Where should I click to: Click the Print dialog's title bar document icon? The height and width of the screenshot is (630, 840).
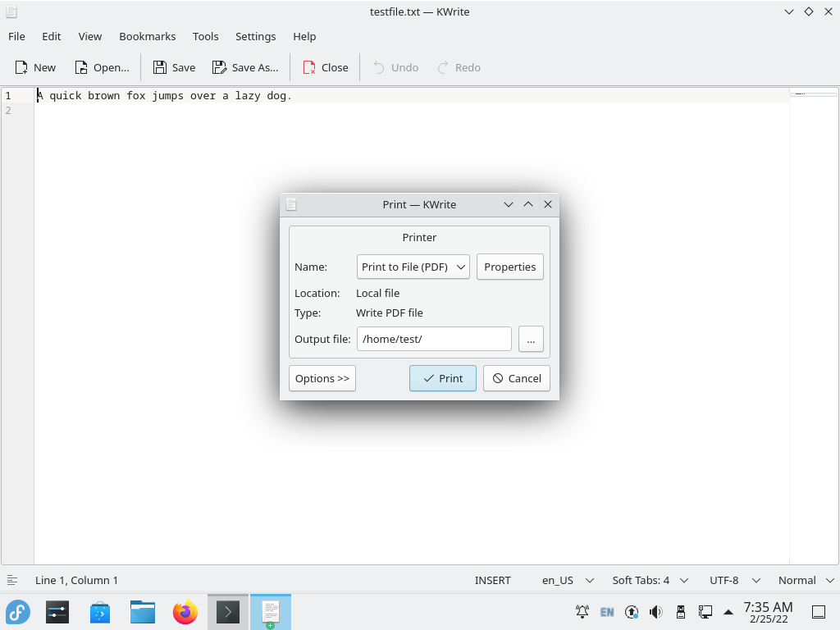[x=291, y=204]
